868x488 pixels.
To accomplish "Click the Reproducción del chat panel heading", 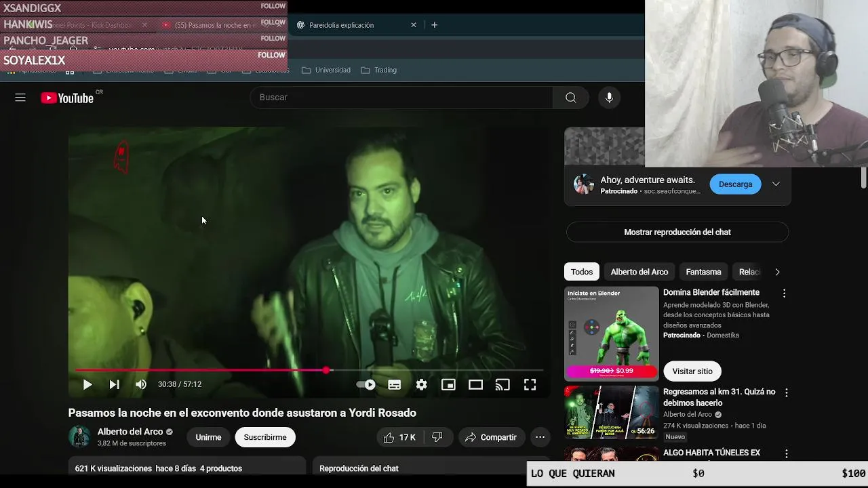I will 359,468.
